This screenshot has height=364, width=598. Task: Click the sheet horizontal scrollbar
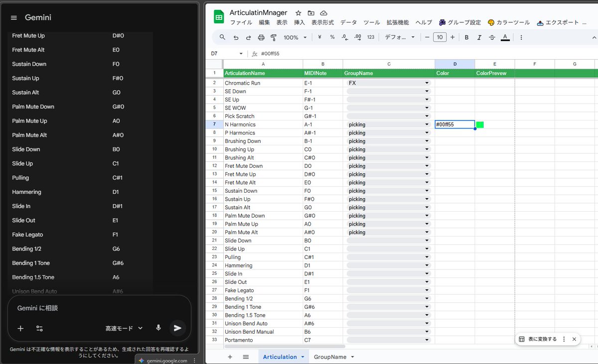(x=285, y=346)
